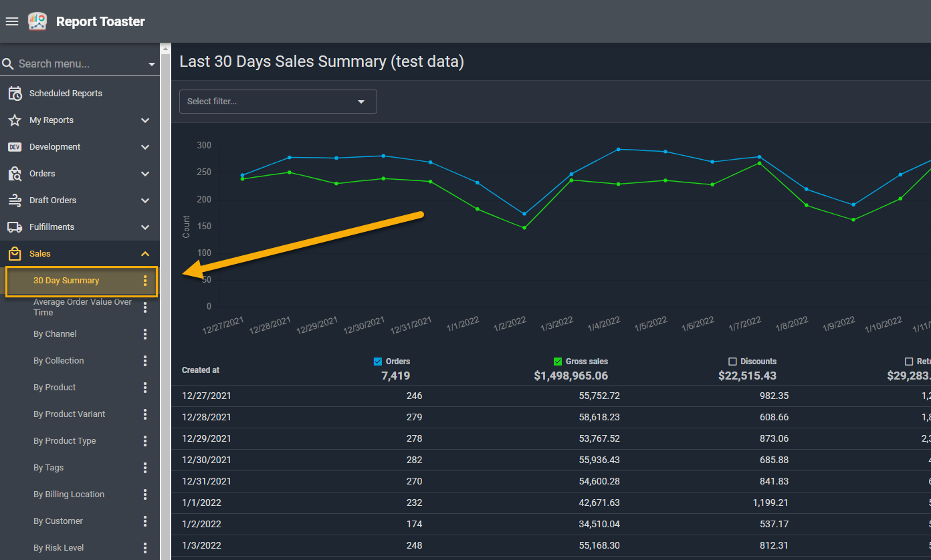
Task: Uncheck the Orders series checkbox
Action: click(378, 362)
